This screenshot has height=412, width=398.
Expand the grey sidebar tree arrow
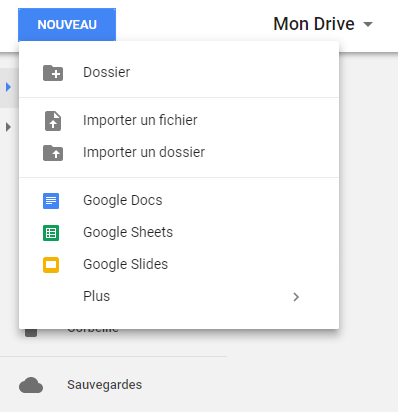click(9, 127)
